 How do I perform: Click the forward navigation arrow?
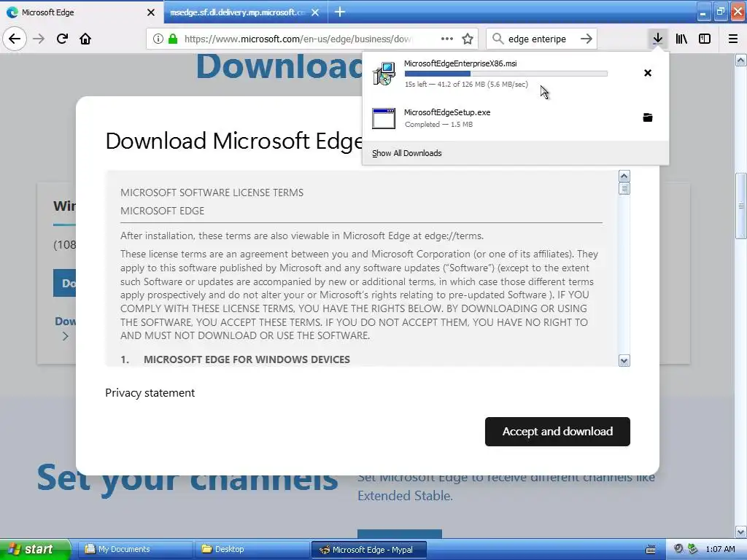pos(39,39)
